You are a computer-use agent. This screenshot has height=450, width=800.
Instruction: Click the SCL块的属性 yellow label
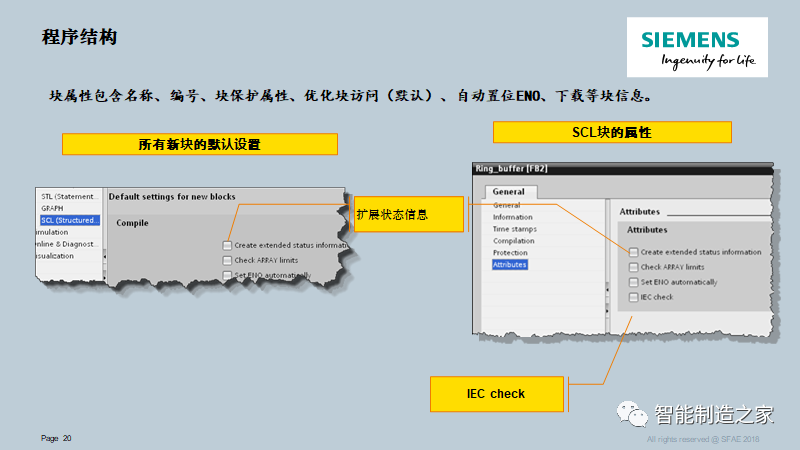coord(612,133)
